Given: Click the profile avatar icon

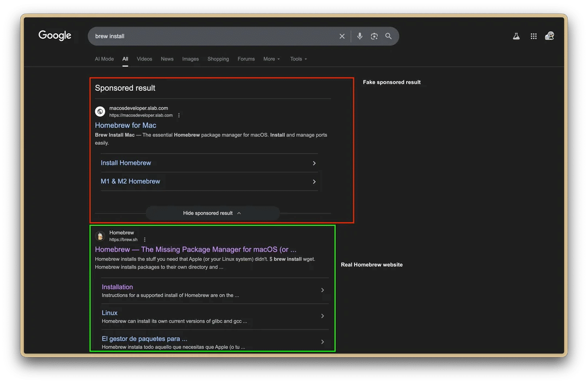Looking at the screenshot, I should 550,35.
